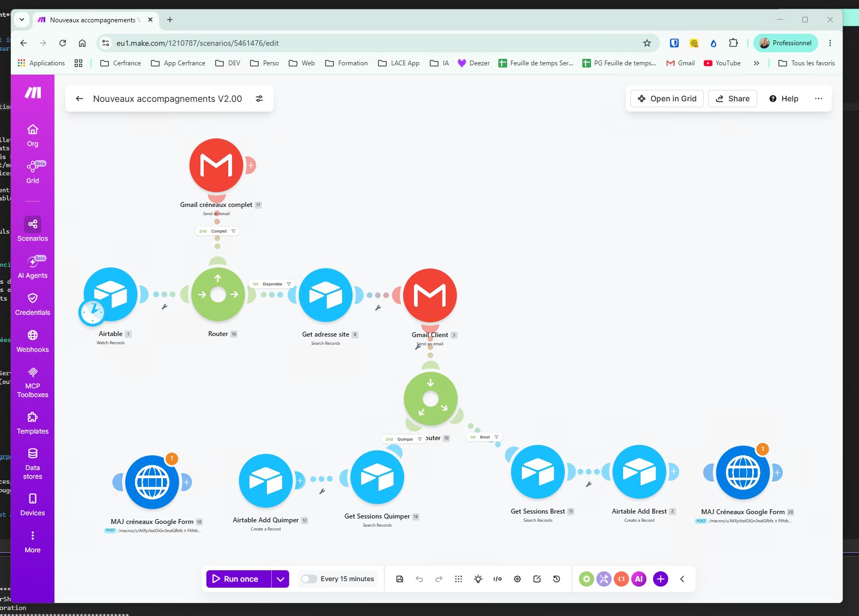Screen dimensions: 859x616
Task: Open MCP Toolboxes in the sidebar
Action: click(x=33, y=382)
